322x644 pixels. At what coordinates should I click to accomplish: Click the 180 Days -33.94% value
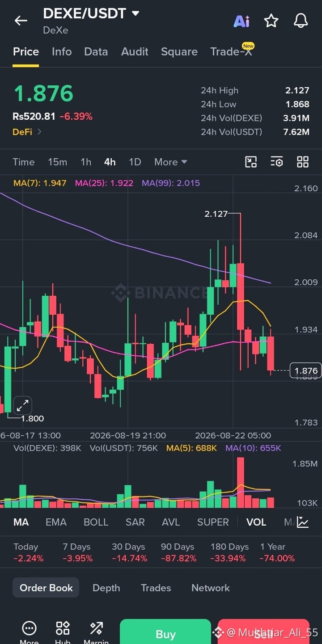pos(228,558)
